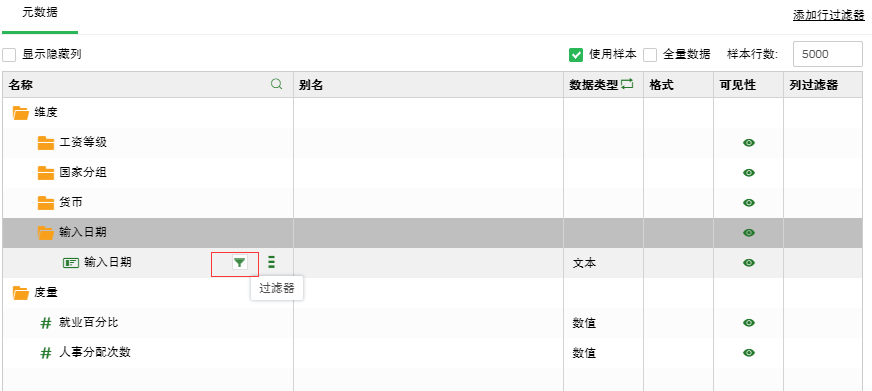Click the field icon of 输入日期 item
Image resolution: width=872 pixels, height=391 pixels.
[x=71, y=263]
